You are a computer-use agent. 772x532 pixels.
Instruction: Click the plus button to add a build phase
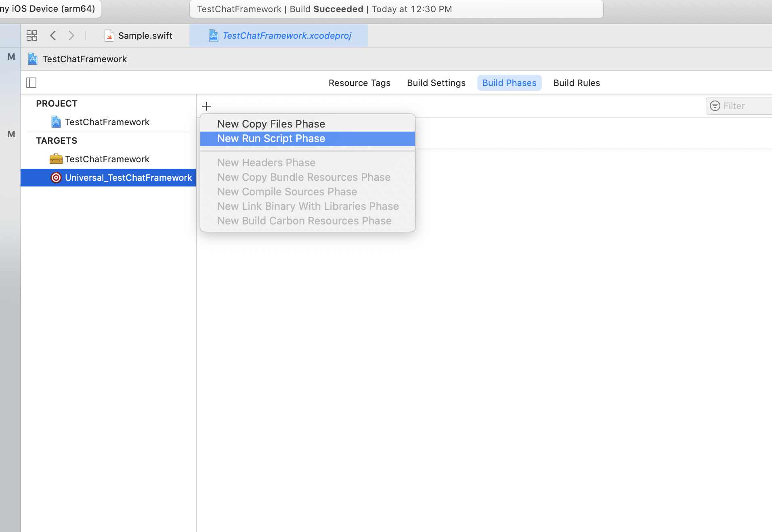[x=207, y=106]
